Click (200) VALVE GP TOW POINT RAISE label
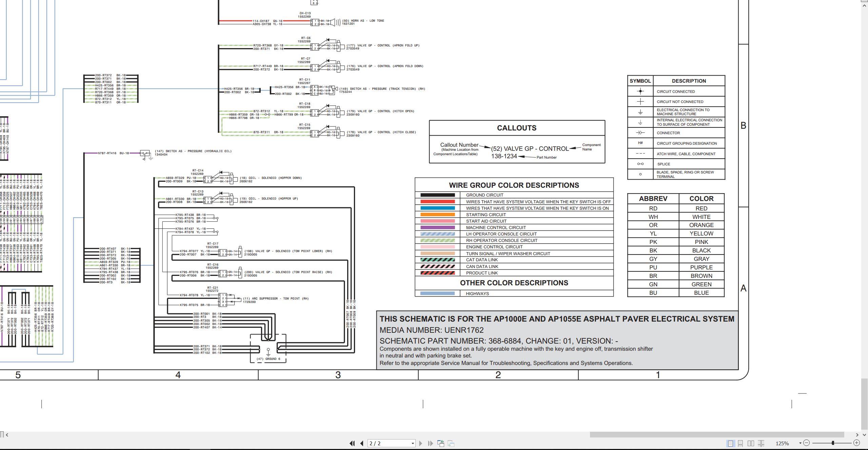Image resolution: width=868 pixels, height=450 pixels. pyautogui.click(x=288, y=272)
